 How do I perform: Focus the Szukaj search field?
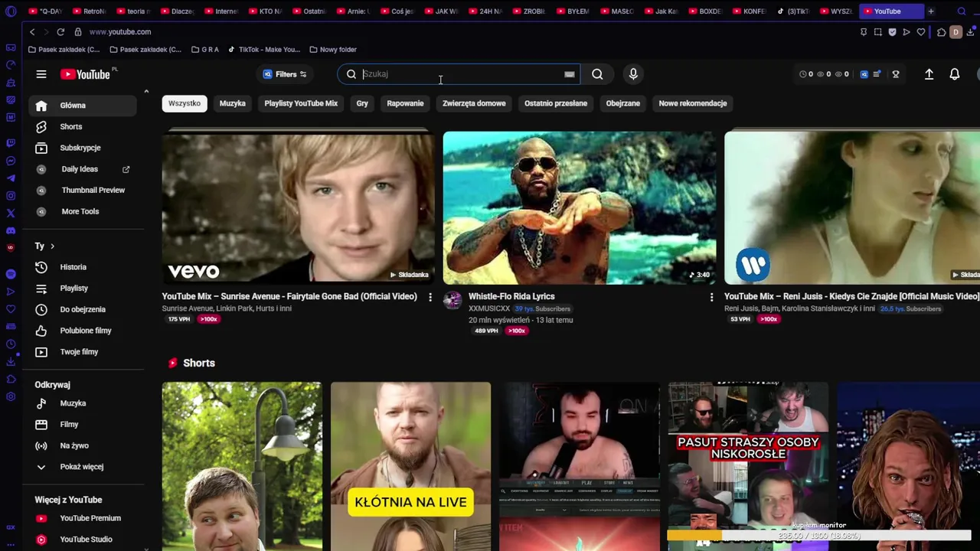[459, 74]
